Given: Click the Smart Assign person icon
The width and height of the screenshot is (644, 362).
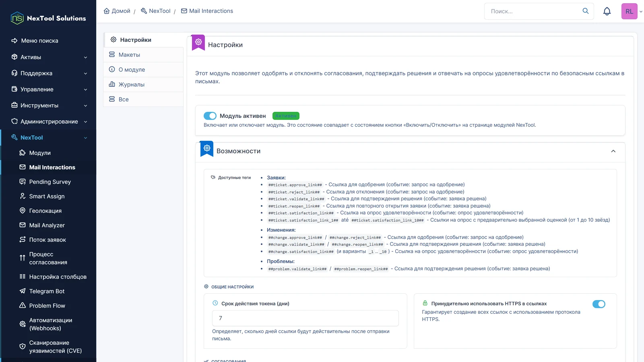Looking at the screenshot, I should pos(23,196).
